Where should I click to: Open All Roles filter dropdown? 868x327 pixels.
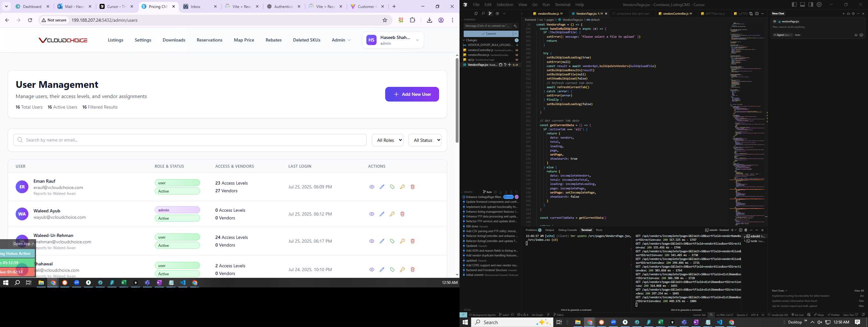[x=387, y=140]
